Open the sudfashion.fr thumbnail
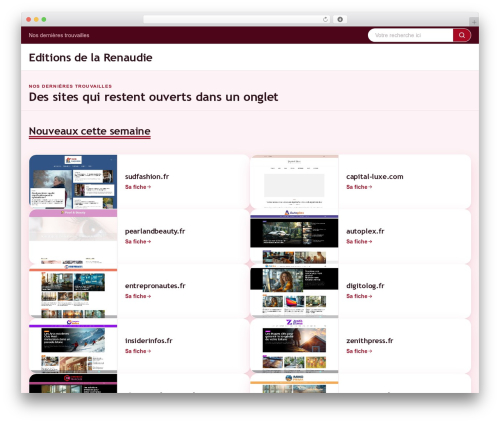The image size is (500, 423). (x=73, y=182)
